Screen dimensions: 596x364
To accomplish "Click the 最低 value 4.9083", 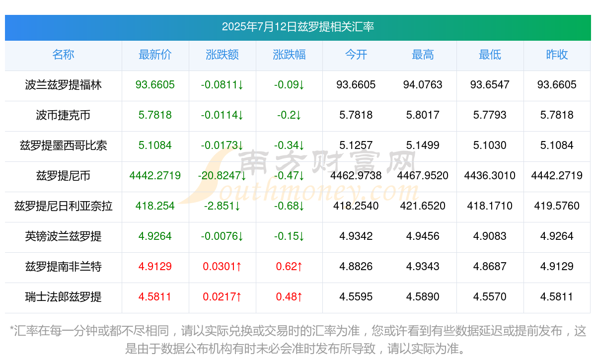I will pos(490,236).
